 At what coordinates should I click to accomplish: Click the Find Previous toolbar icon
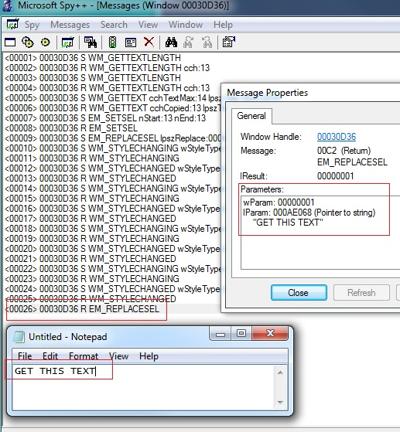(x=207, y=42)
